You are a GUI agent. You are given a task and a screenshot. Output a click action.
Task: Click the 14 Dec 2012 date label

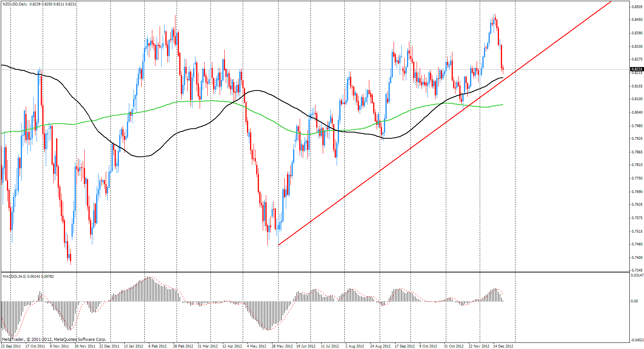coord(503,346)
